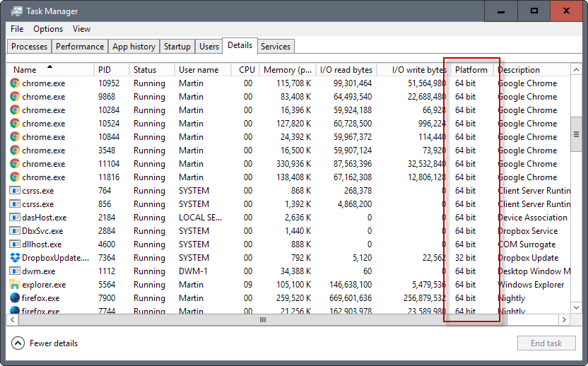Click the Chrome icon in the PID 3548 row
The image size is (588, 366).
15,150
